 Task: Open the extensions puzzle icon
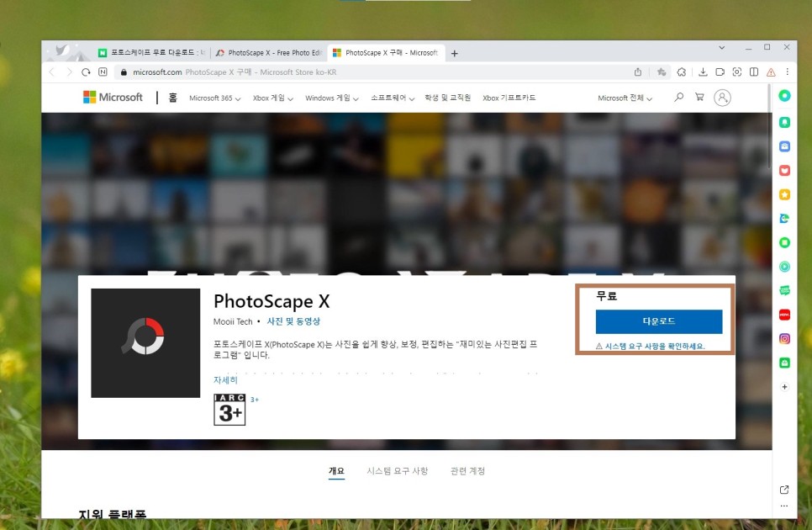pos(682,72)
